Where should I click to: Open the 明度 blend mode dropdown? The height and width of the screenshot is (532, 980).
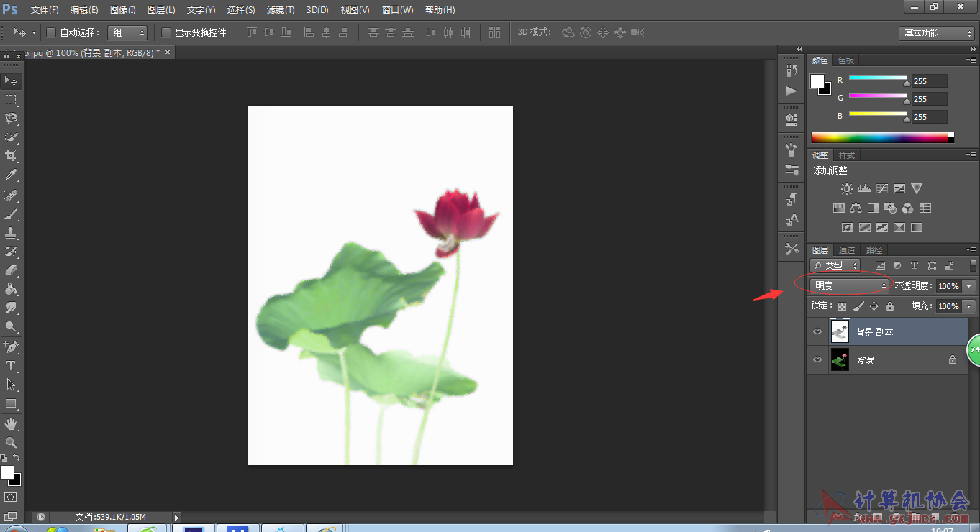(849, 286)
